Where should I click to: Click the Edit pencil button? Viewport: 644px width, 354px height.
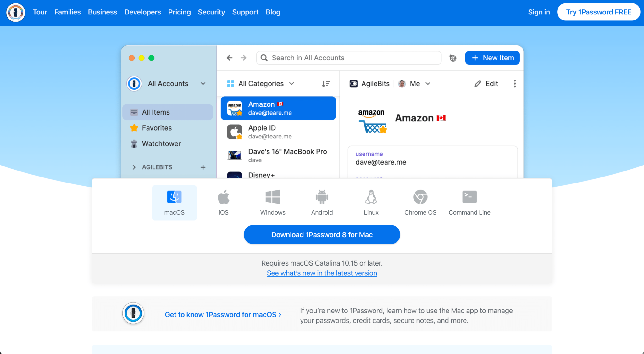coord(486,84)
